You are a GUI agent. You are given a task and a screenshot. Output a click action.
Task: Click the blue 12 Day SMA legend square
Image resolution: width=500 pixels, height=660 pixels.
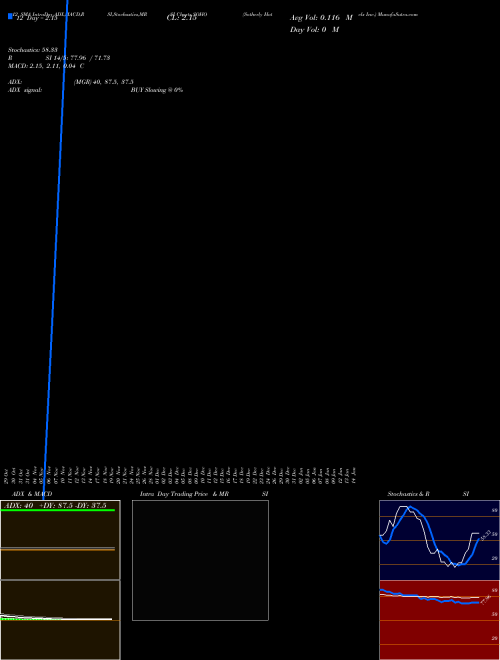10,16
